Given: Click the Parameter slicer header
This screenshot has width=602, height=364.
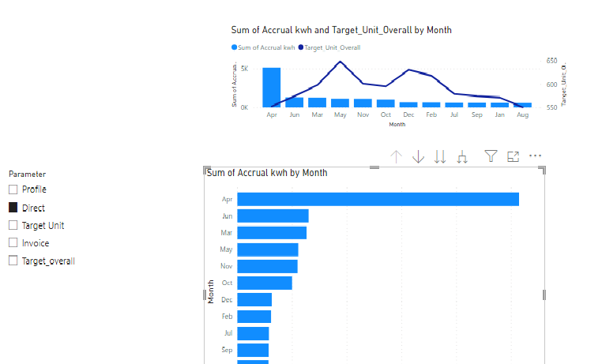Looking at the screenshot, I should [x=28, y=174].
